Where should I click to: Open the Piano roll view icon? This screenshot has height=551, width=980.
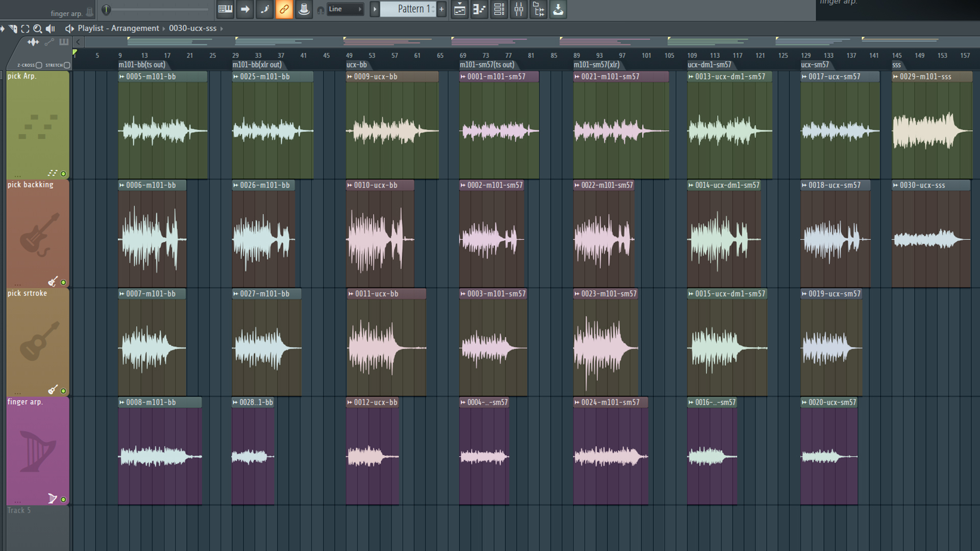click(480, 9)
